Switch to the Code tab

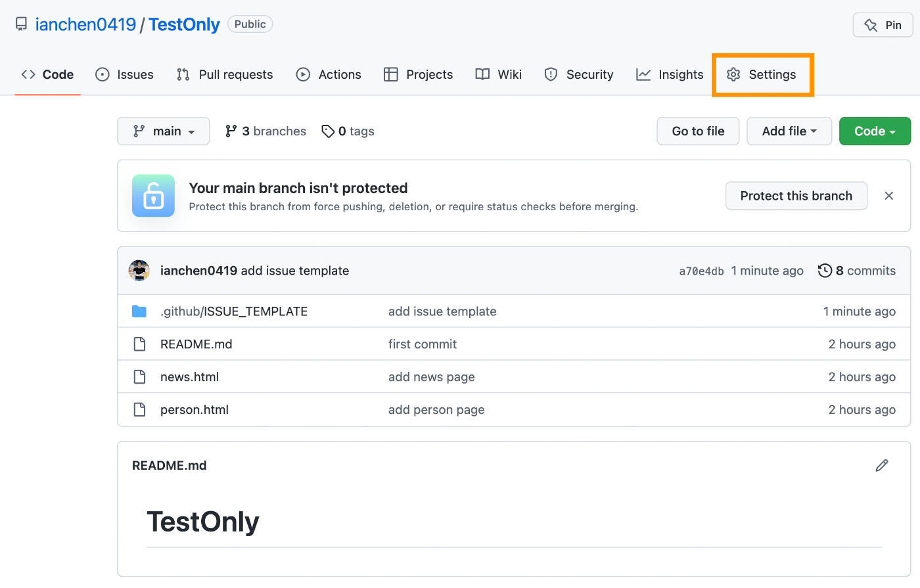point(47,74)
